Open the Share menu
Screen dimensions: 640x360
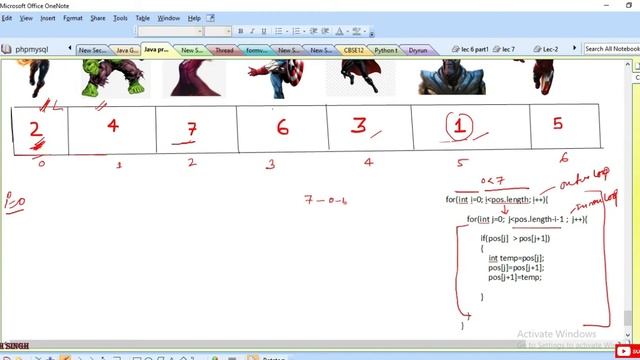[x=98, y=18]
